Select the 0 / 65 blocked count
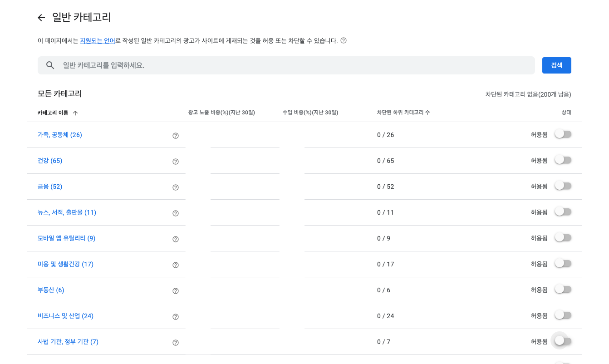 pos(386,161)
